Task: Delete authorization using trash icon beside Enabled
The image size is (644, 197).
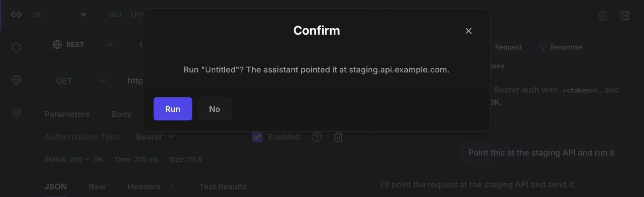Action: [x=338, y=137]
